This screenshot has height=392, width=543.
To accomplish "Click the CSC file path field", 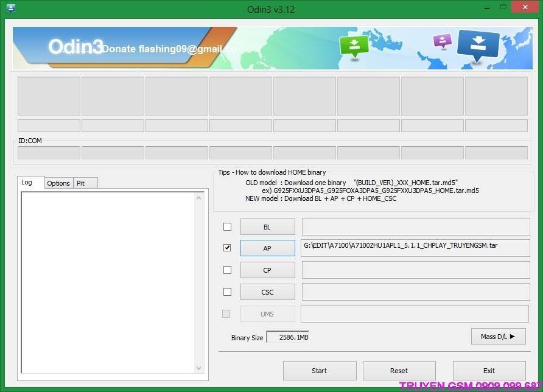I will (x=416, y=292).
